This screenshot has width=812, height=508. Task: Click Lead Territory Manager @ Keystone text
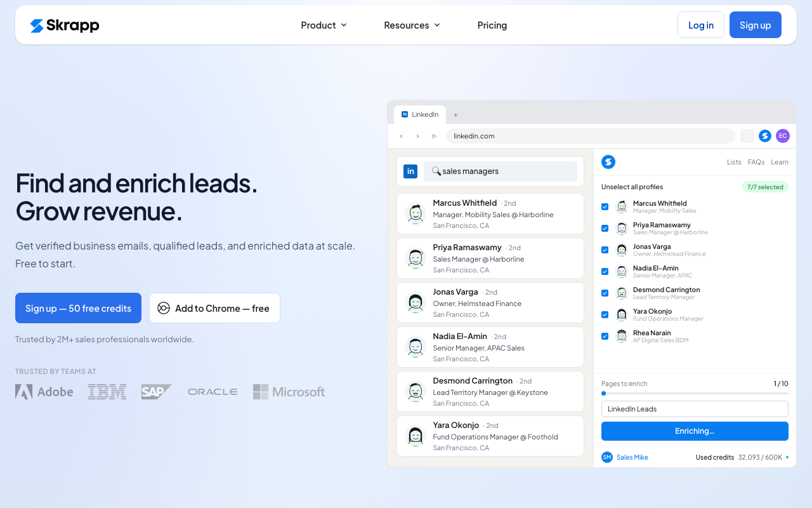490,392
